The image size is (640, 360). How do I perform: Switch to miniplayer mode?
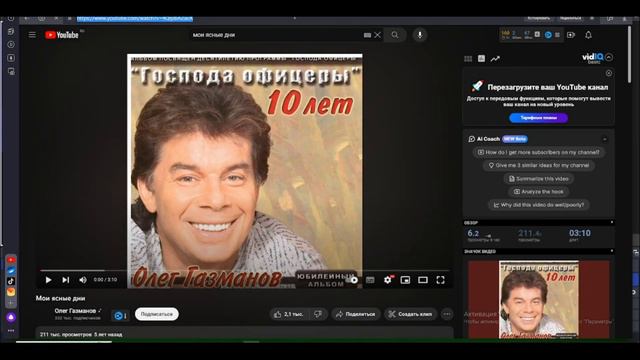tap(405, 280)
